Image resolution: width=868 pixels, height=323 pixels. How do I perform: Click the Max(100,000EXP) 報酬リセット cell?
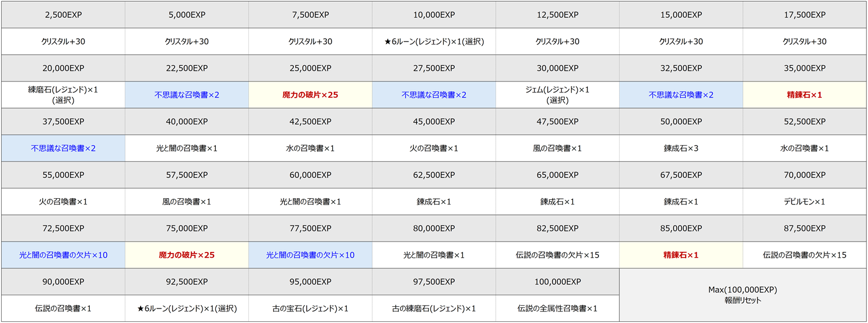coord(742,295)
